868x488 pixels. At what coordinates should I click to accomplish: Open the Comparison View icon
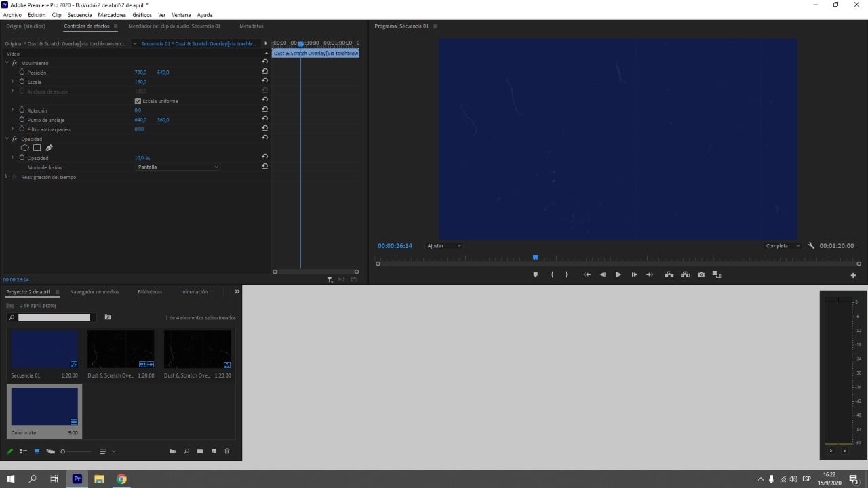715,274
